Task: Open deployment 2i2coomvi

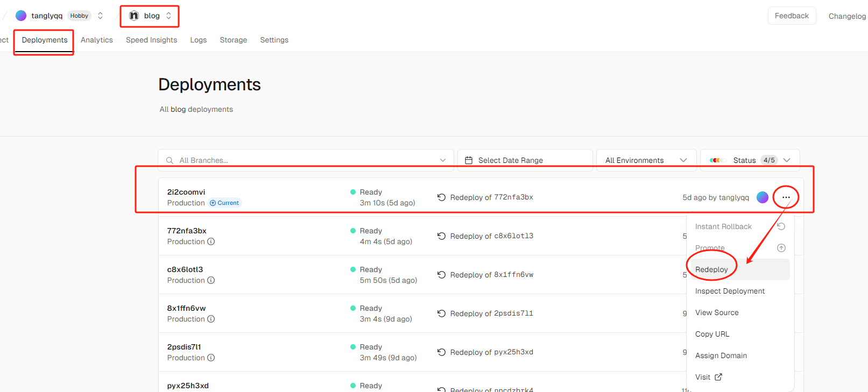Action: coord(186,192)
